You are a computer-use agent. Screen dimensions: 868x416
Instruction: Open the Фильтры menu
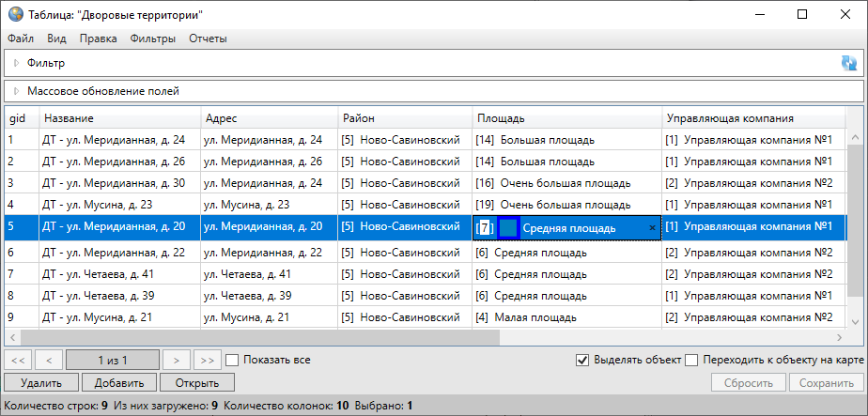153,39
